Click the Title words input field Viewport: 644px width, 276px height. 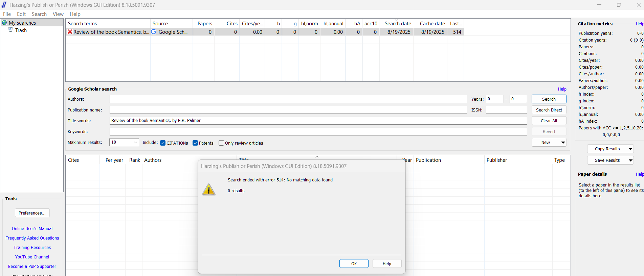point(318,121)
